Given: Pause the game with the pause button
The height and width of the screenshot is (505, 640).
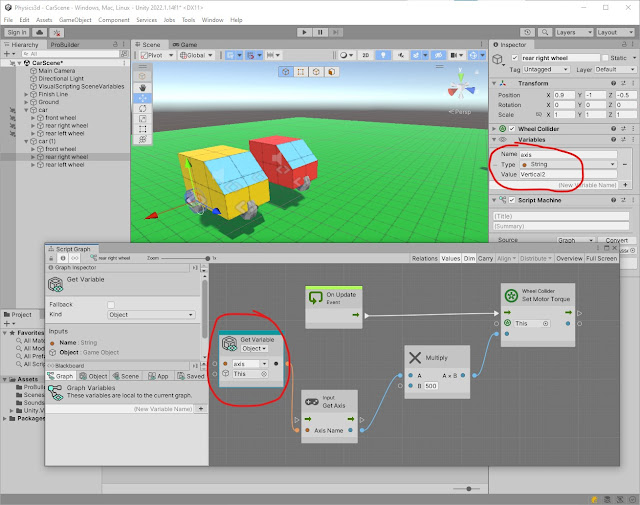Looking at the screenshot, I should pyautogui.click(x=320, y=32).
